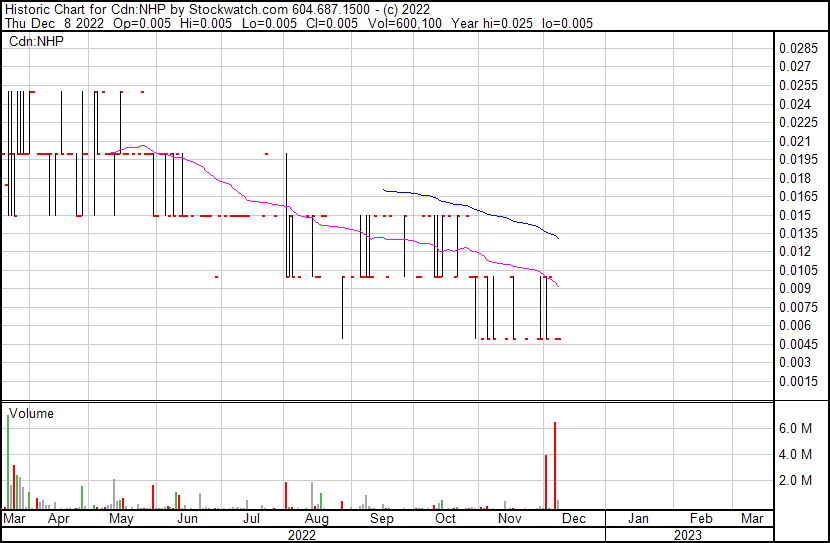Click the 0.015 price axis label
The width and height of the screenshot is (830, 543).
click(795, 215)
